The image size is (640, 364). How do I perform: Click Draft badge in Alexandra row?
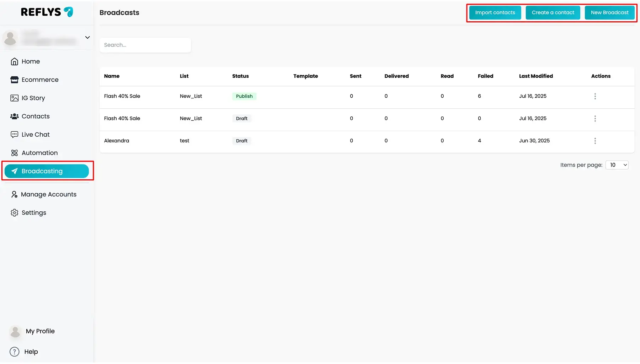pos(242,141)
